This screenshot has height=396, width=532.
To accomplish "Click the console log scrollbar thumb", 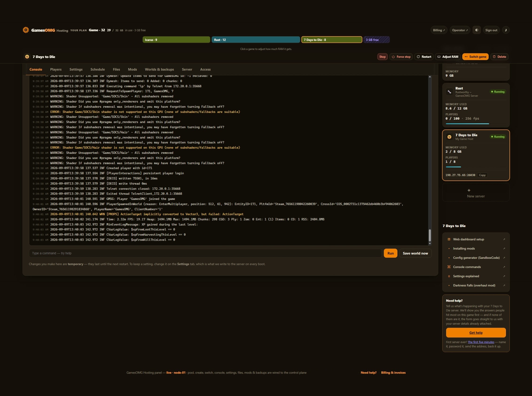I will tap(430, 235).
